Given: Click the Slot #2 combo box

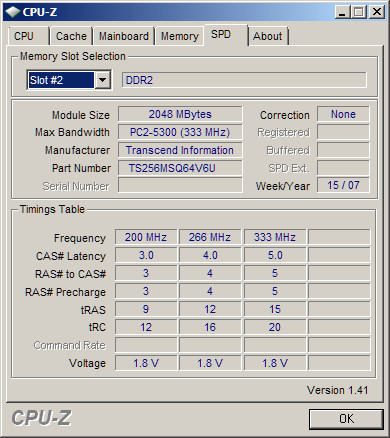Looking at the screenshot, I should [69, 80].
